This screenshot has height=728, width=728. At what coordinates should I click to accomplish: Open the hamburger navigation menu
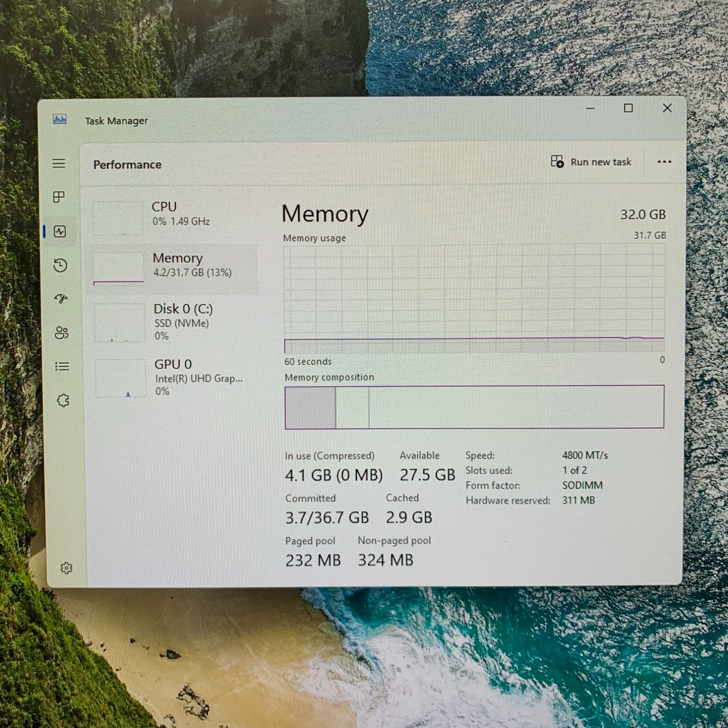(59, 164)
